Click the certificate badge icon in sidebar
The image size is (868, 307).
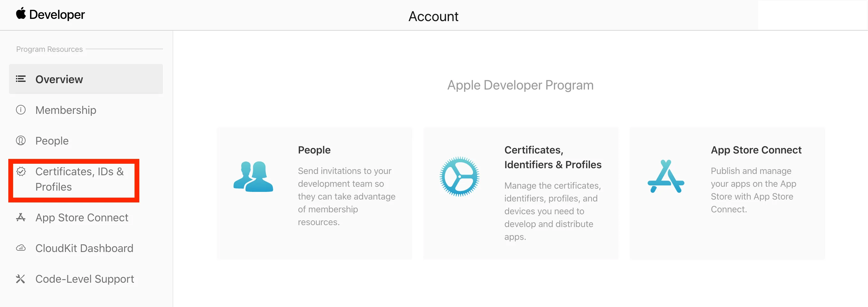(x=21, y=171)
